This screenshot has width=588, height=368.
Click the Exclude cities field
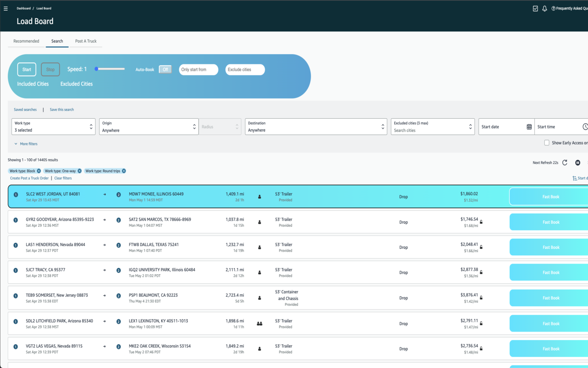[245, 69]
